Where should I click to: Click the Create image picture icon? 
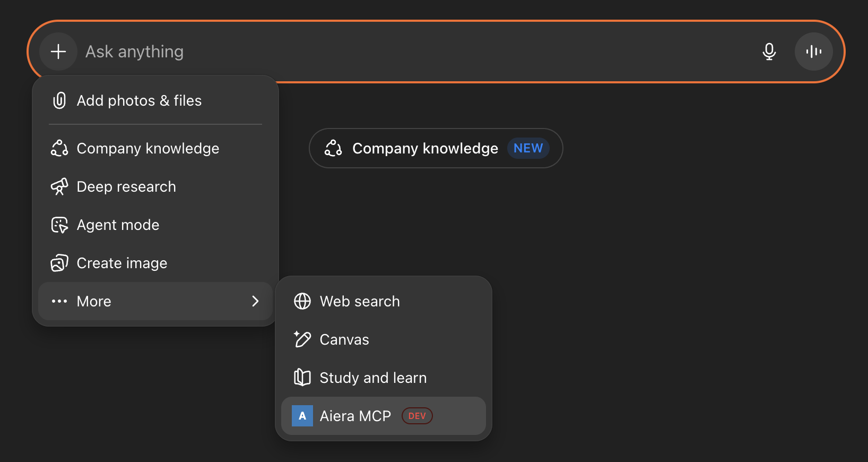[x=59, y=263]
